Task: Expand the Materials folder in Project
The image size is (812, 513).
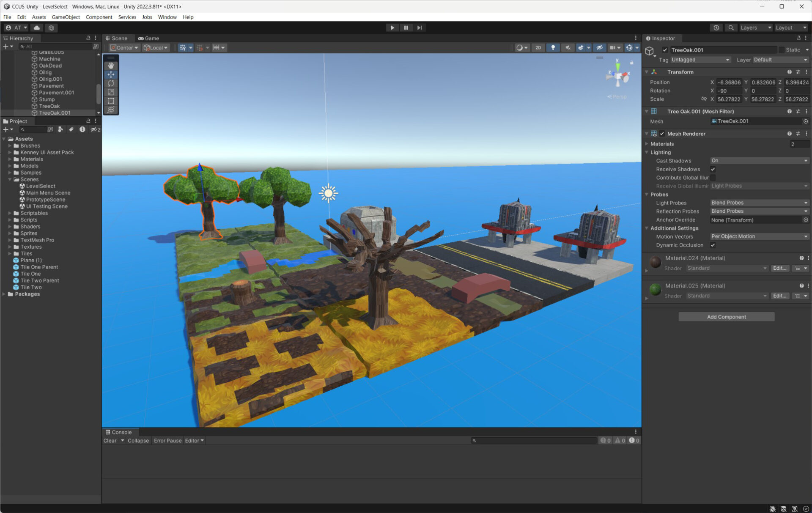Action: coord(10,159)
